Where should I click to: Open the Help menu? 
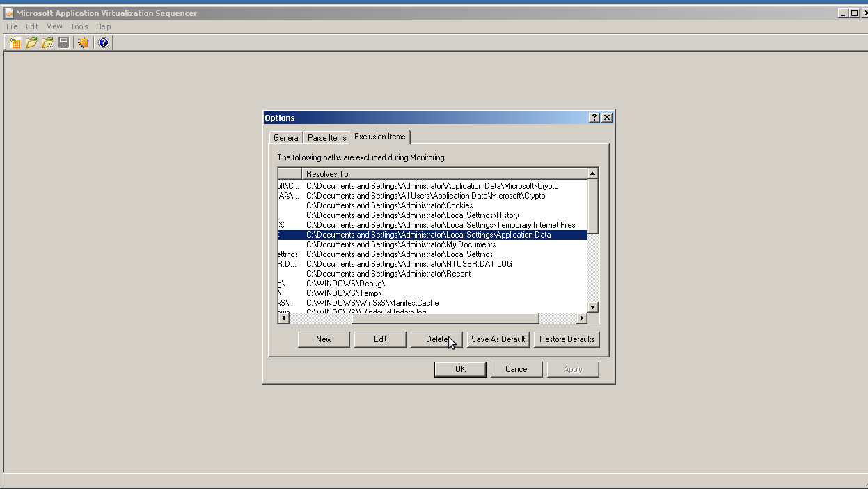pos(104,26)
